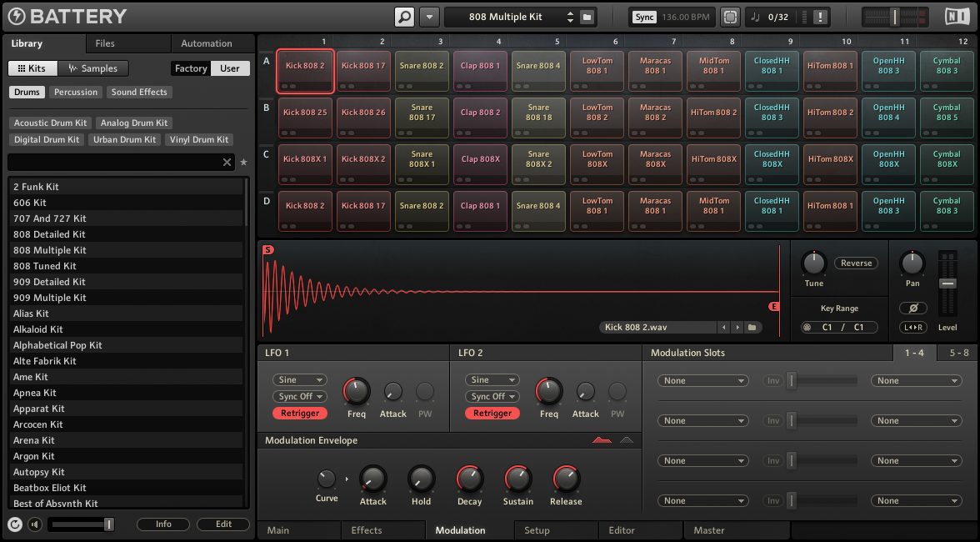Screen dimensions: 980x542
Task: Click the Edit button
Action: 223,524
